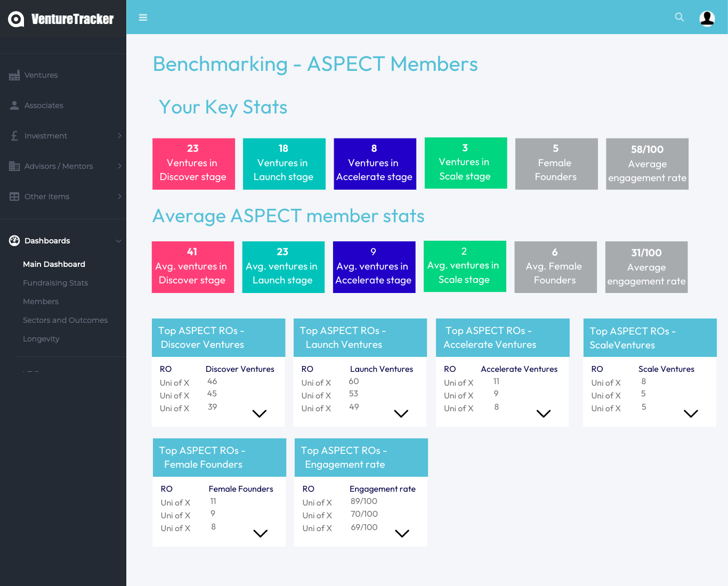Click the Associates person icon

pyautogui.click(x=14, y=105)
